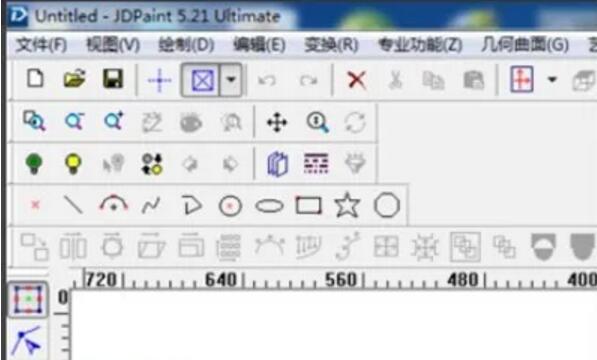The image size is (597, 360).
Task: Open dropdown arrow next to red alignment icon
Action: [x=552, y=80]
